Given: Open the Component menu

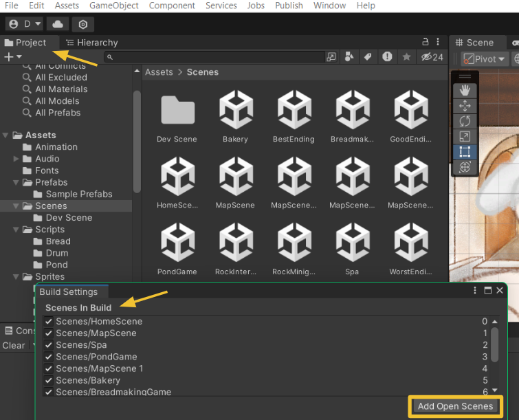Looking at the screenshot, I should point(172,5).
